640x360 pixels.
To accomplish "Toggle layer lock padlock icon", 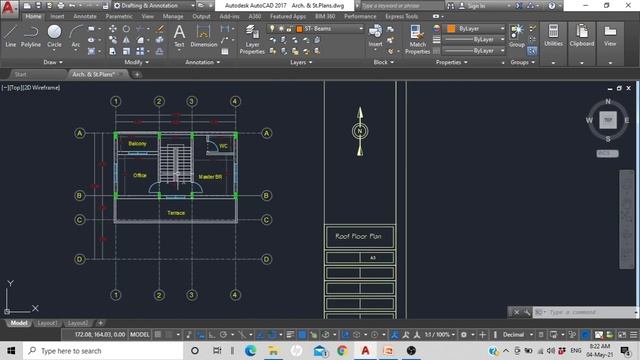I will pos(289,29).
